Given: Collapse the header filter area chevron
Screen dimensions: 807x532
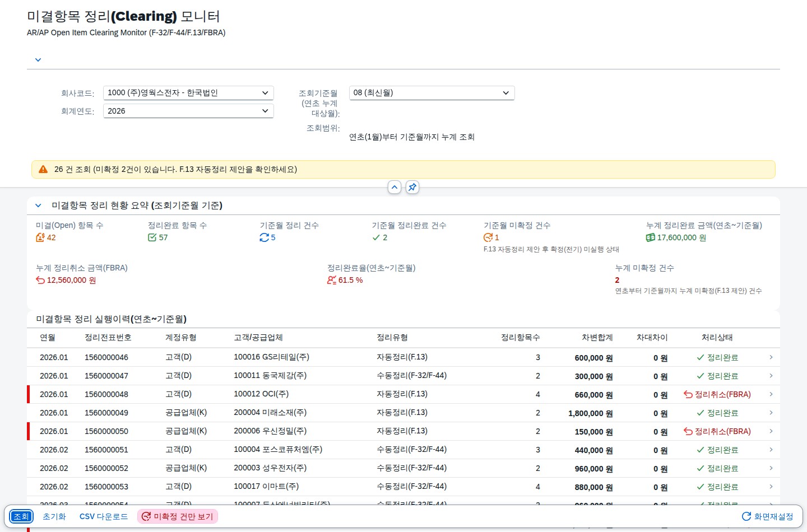Looking at the screenshot, I should (38, 60).
